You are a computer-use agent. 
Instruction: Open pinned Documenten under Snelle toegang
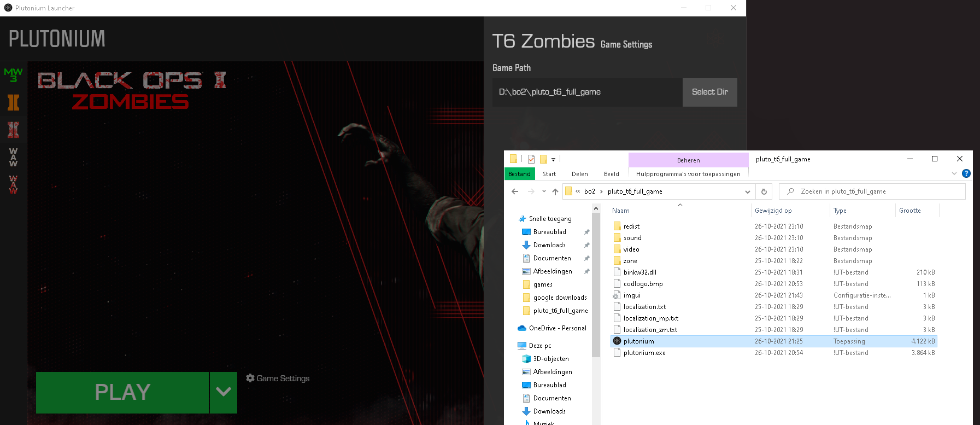point(552,258)
